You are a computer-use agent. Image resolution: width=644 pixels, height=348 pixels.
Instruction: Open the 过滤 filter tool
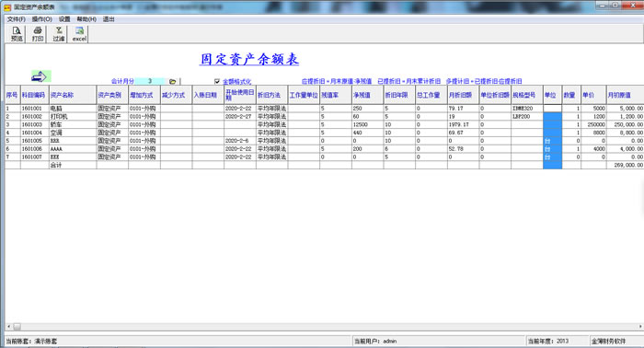point(59,34)
